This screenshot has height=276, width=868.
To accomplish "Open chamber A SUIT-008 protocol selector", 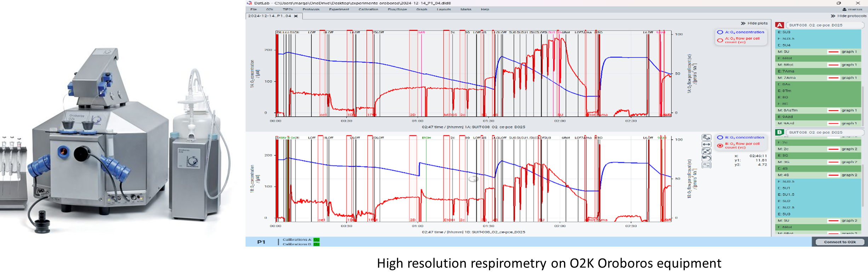I will click(x=824, y=25).
